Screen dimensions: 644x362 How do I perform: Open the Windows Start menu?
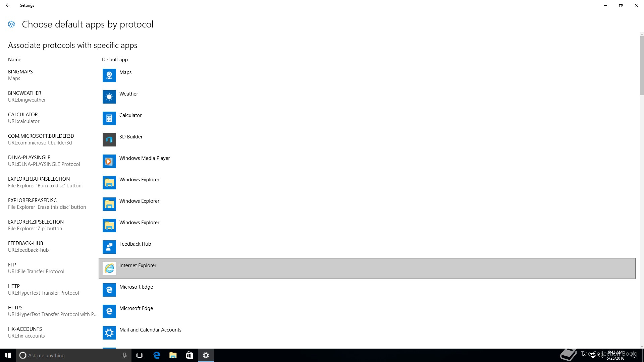point(8,355)
